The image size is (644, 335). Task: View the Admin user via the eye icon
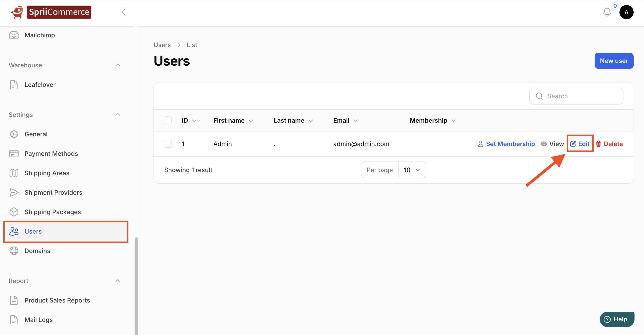point(544,144)
